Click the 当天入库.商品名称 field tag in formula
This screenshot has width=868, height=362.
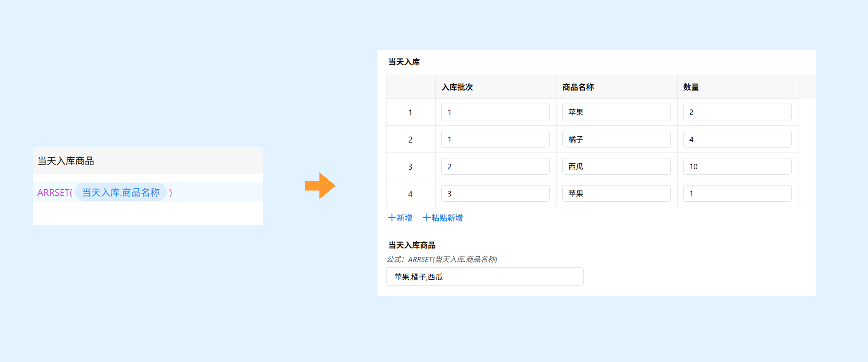click(121, 193)
